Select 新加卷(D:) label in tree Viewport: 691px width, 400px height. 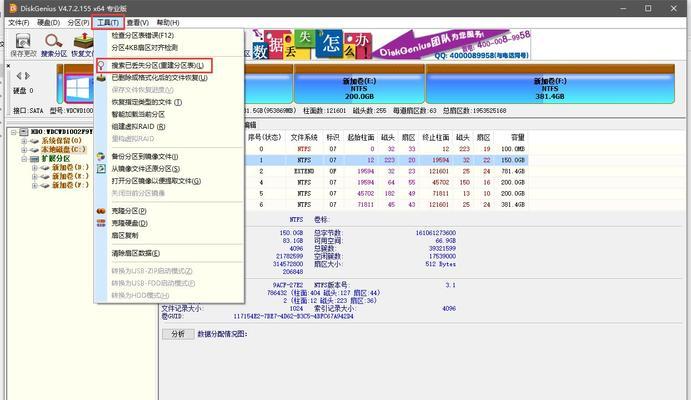(71, 168)
